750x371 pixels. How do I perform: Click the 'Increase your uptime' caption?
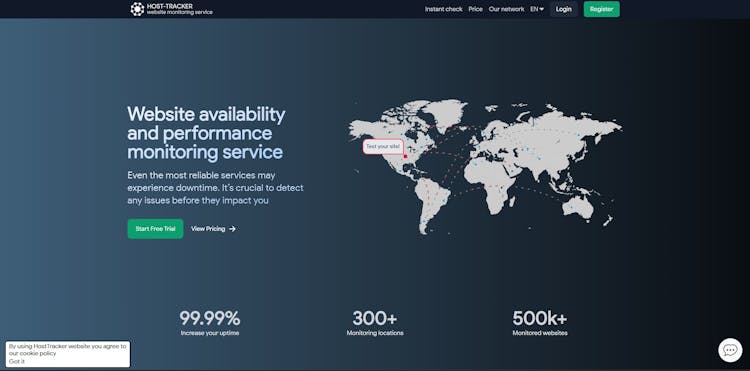210,333
